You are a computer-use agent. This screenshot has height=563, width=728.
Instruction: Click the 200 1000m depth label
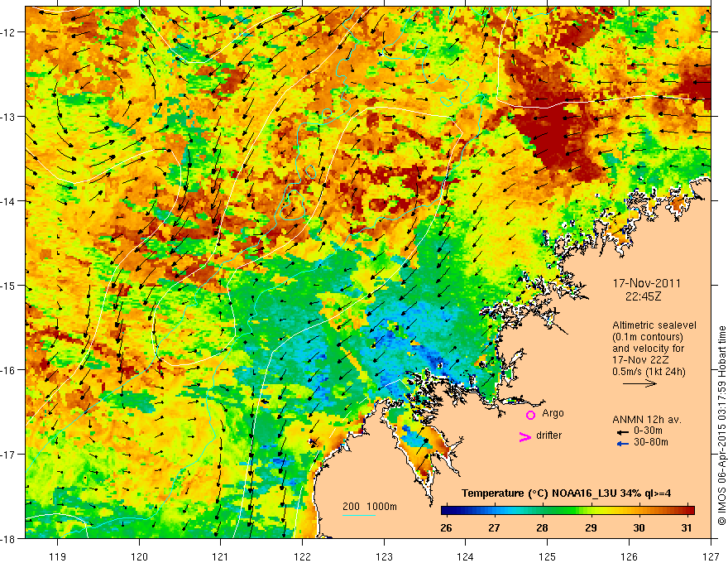tap(370, 507)
